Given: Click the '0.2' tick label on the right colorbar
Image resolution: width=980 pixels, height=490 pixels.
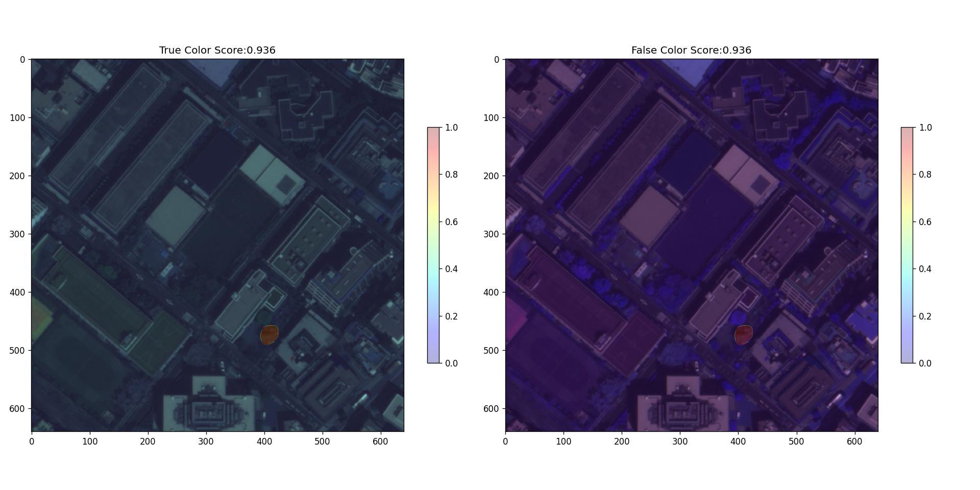Looking at the screenshot, I should click(x=925, y=316).
